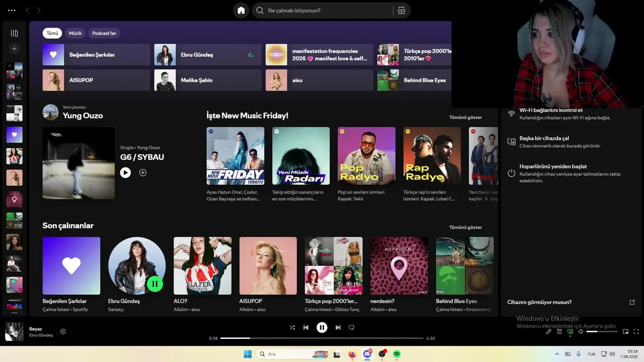The height and width of the screenshot is (362, 644).
Task: Open 'Cihazını görmüyor musun?' help link
Action: [571, 302]
